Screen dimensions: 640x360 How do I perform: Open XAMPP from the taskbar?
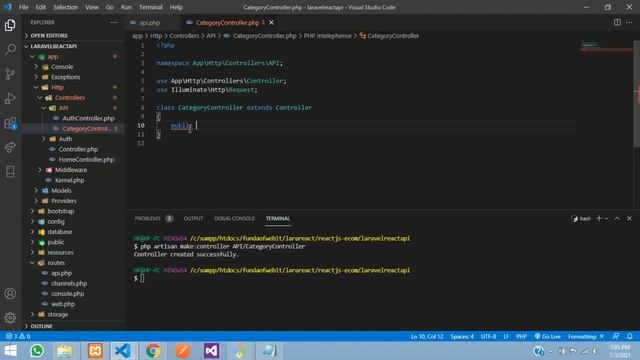[x=95, y=351]
